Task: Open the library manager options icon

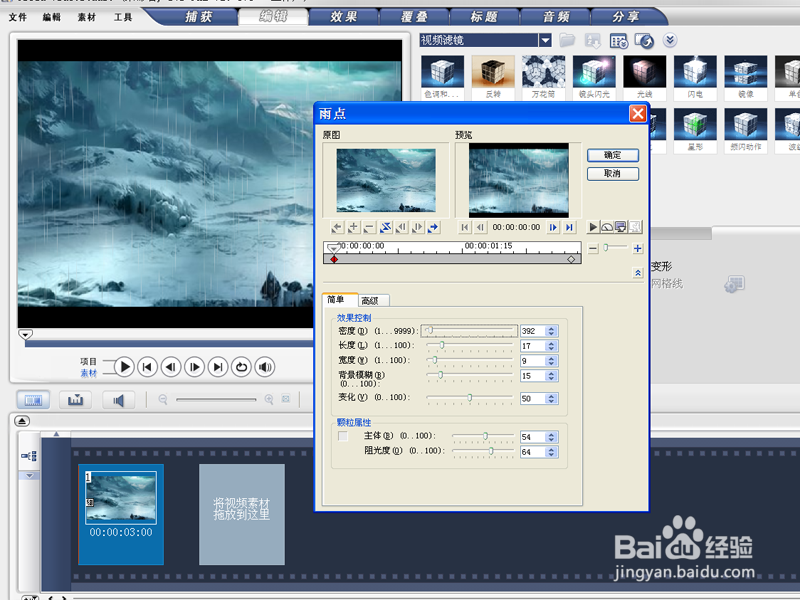Action: (x=618, y=40)
